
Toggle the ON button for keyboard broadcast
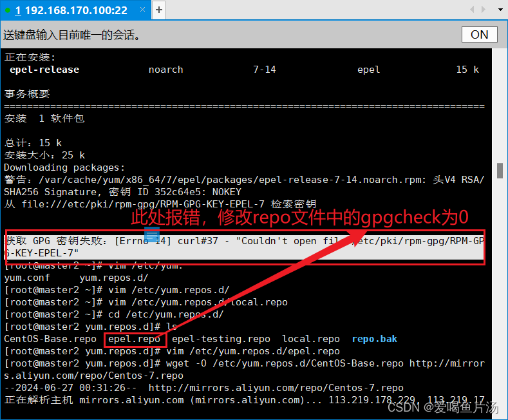[480, 34]
